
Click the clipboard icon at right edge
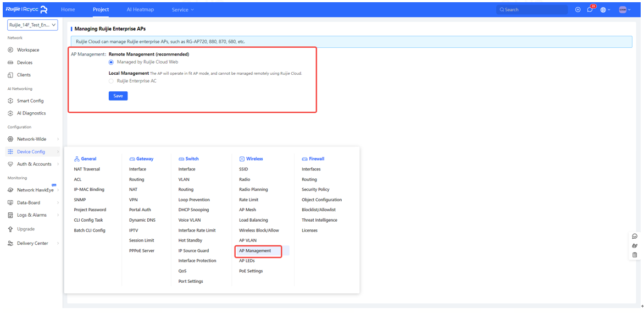tap(635, 255)
